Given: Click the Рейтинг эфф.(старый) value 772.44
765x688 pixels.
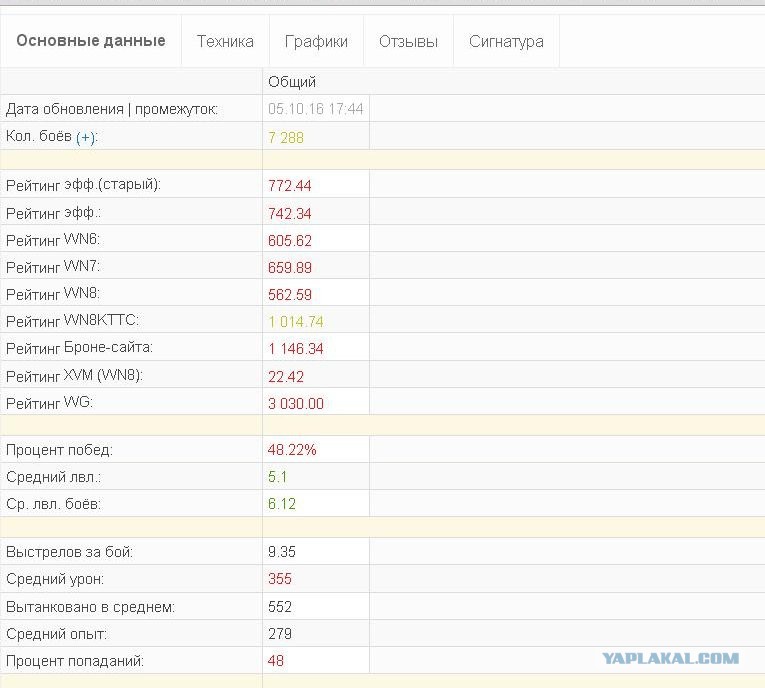Looking at the screenshot, I should 290,185.
